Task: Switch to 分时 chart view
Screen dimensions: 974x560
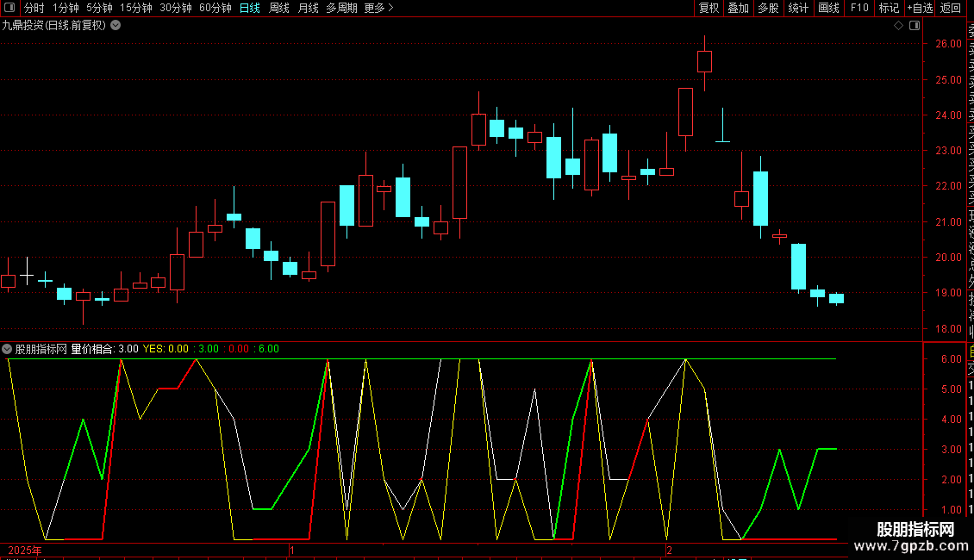Action: pos(34,8)
